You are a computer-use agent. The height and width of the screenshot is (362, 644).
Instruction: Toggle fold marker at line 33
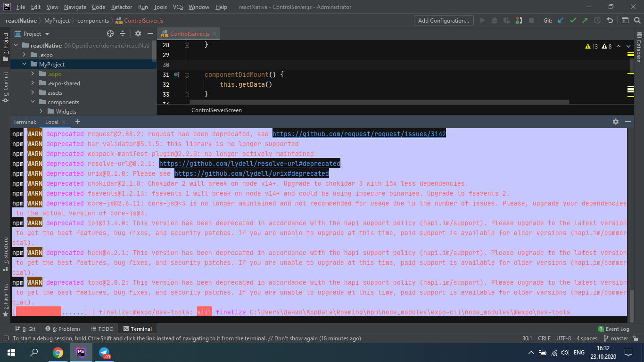point(187,94)
